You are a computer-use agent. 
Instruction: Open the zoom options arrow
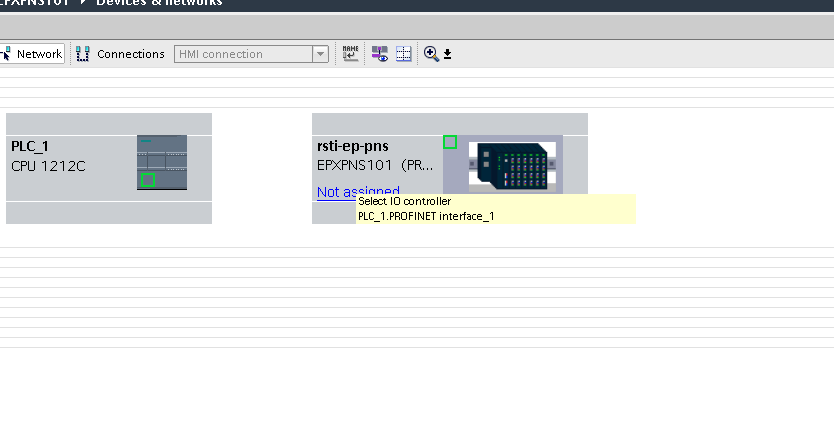447,54
